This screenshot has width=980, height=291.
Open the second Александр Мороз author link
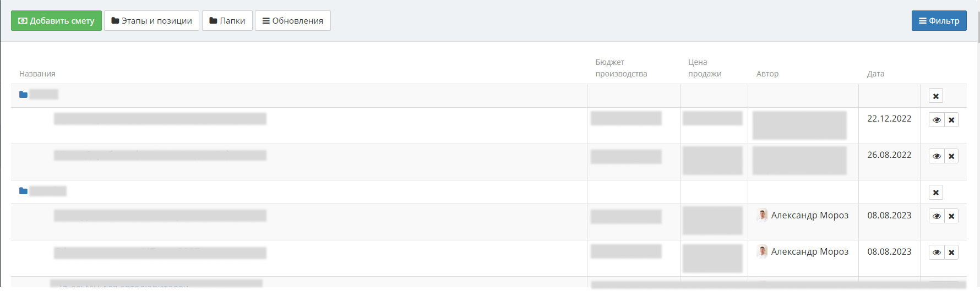pos(809,251)
